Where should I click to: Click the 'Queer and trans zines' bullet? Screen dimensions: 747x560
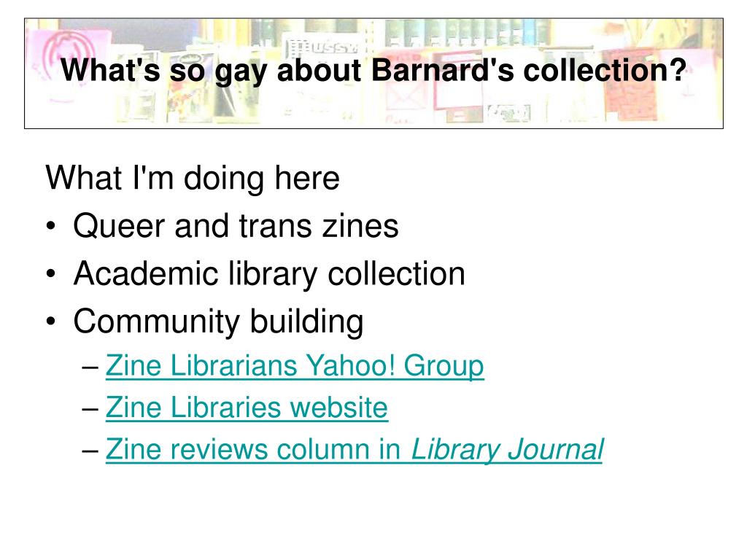pyautogui.click(x=236, y=226)
